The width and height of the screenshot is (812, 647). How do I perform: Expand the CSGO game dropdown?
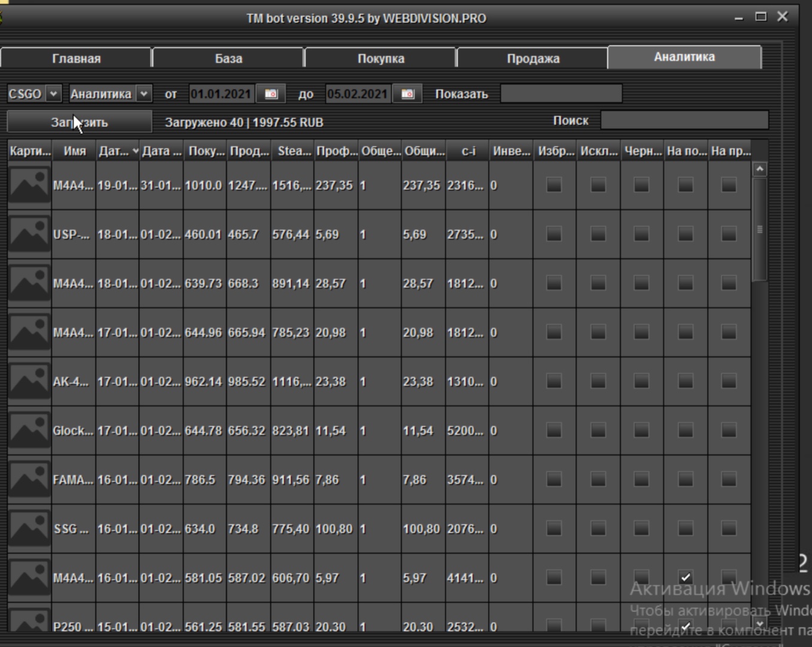[x=53, y=94]
